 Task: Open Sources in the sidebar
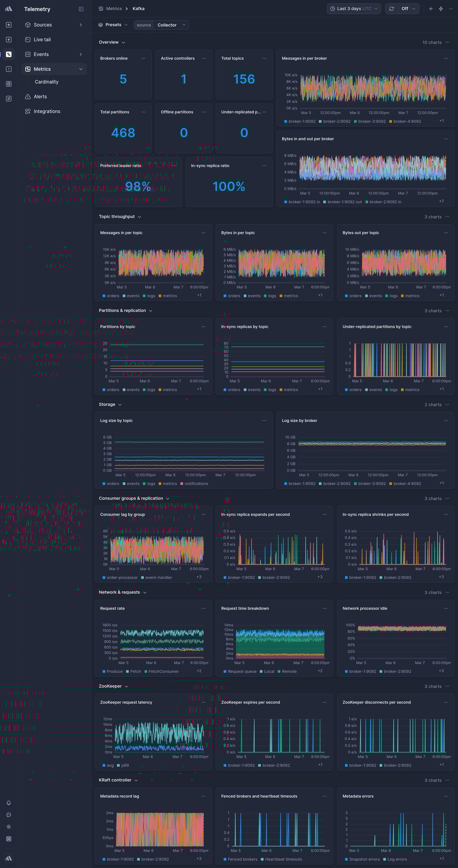pyautogui.click(x=54, y=25)
